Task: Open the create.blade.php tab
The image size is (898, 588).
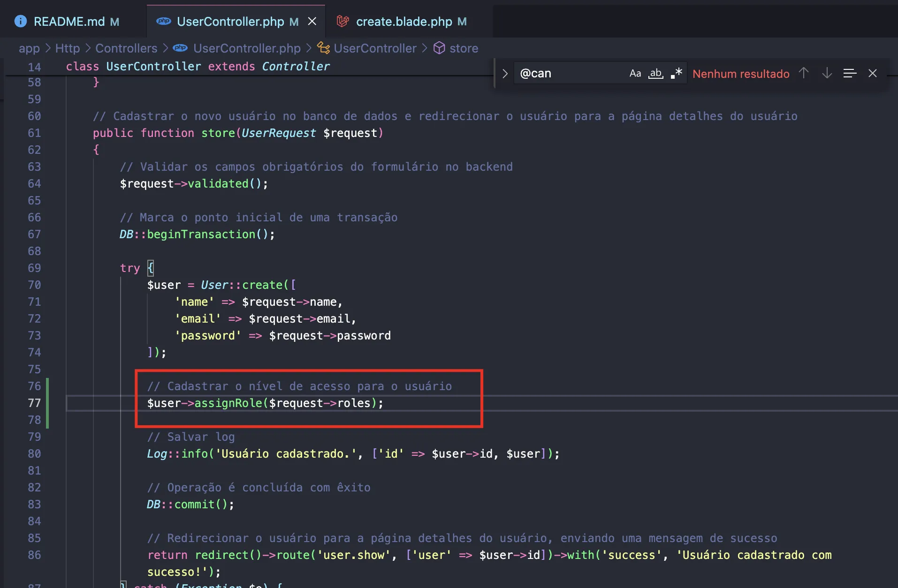Action: coord(403,22)
